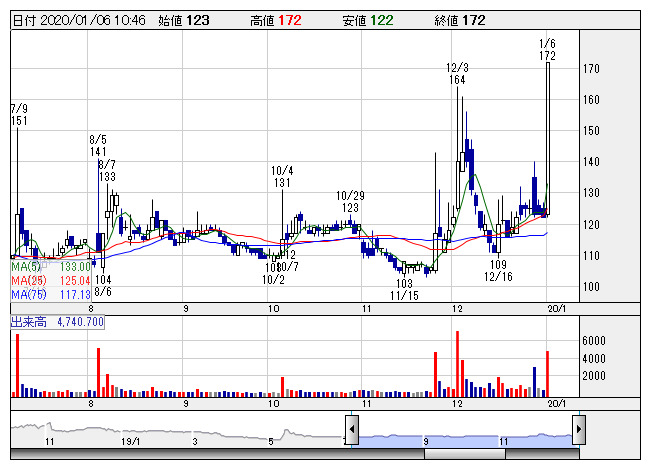This screenshot has width=652, height=469.
Task: Click the 1/6 high price marker 172
Action: [x=546, y=57]
